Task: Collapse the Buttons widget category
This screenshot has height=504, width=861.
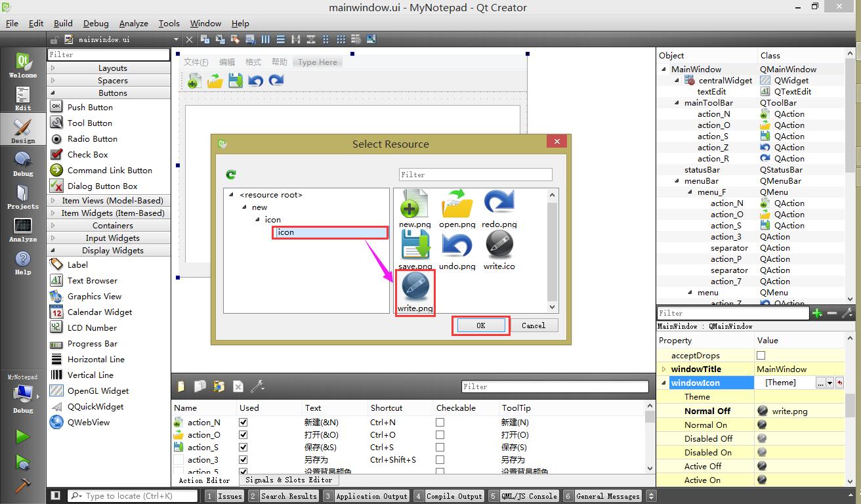Action: point(109,93)
